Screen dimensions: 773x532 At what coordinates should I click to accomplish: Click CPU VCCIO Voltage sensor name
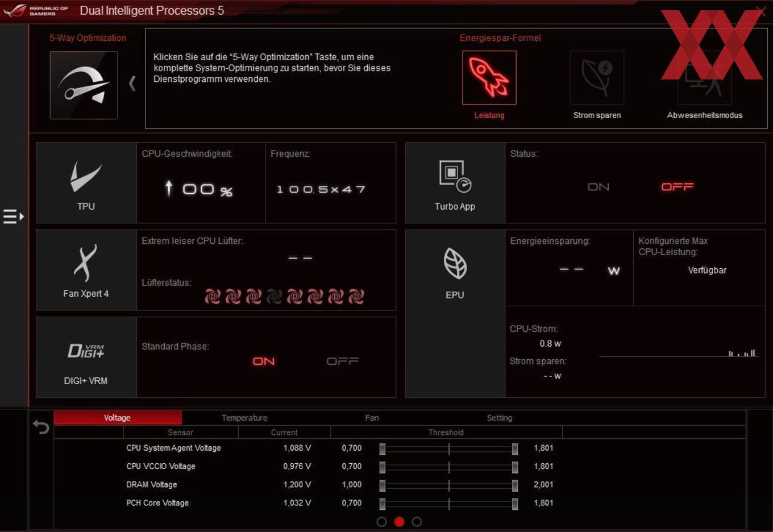point(161,466)
